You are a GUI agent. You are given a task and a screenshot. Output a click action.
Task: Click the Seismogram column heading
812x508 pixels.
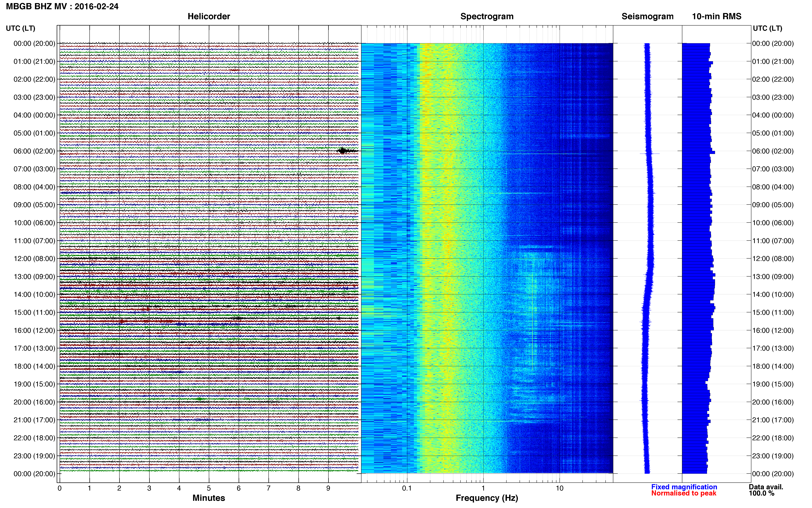(648, 16)
